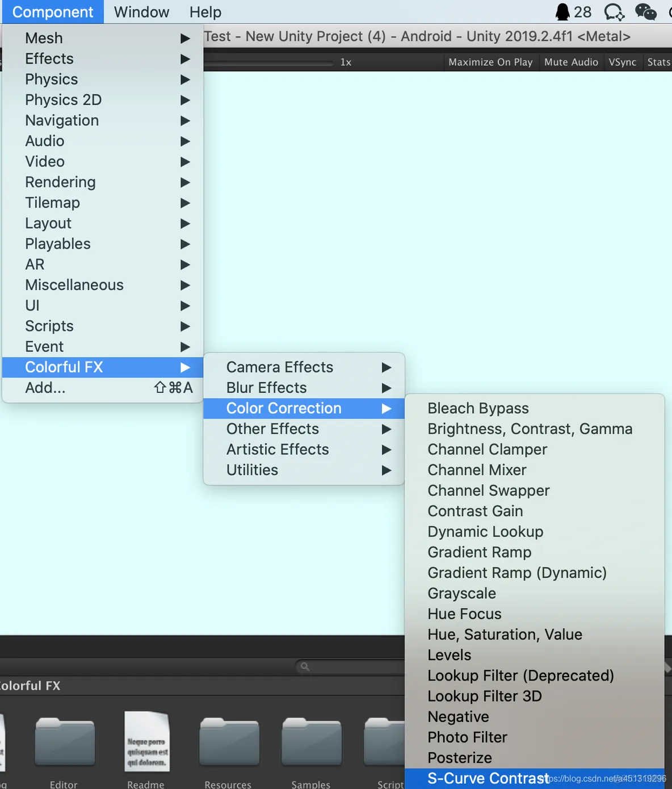The image size is (672, 789).
Task: Click the search magnifier icon in Project panel
Action: [x=305, y=666]
